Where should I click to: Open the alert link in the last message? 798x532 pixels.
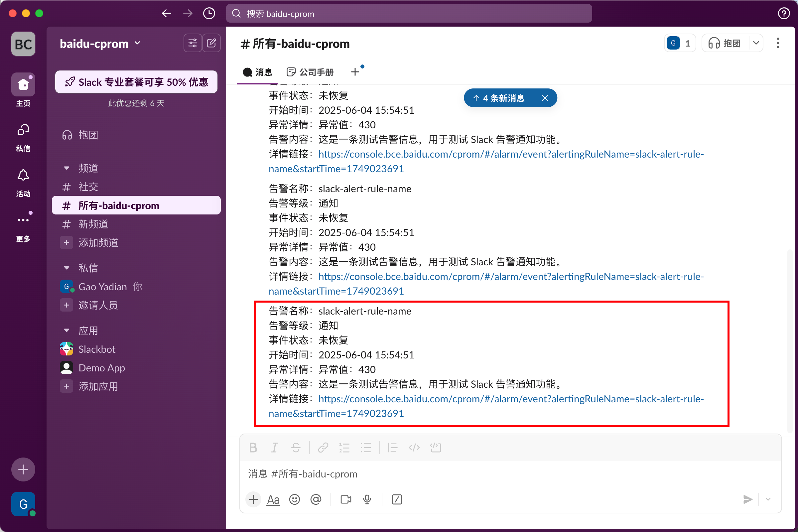pos(486,406)
